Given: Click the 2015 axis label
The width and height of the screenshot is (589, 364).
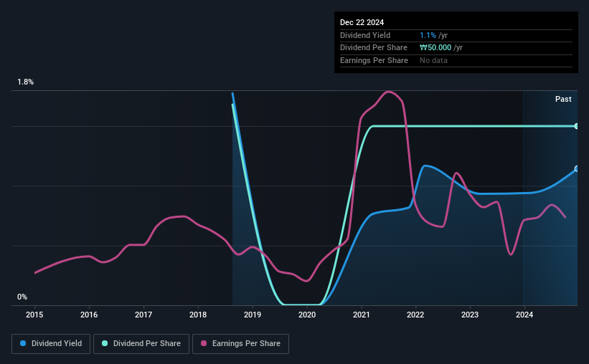Looking at the screenshot, I should [x=34, y=315].
